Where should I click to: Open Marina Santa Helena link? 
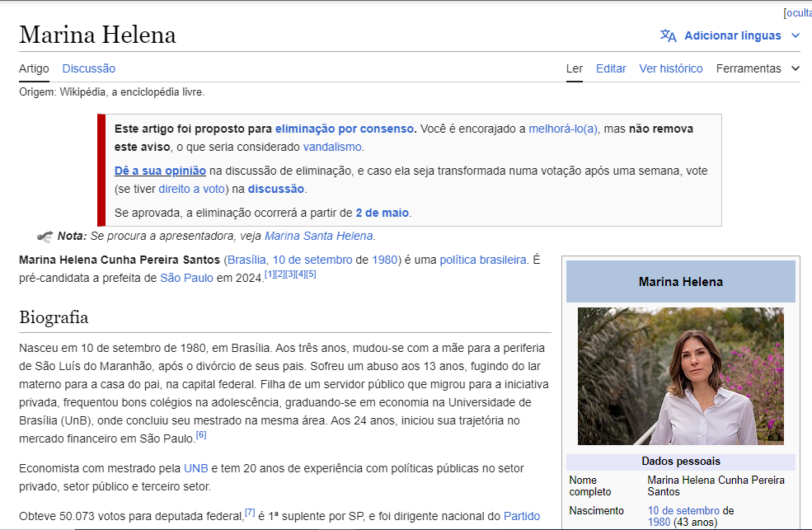coord(318,236)
